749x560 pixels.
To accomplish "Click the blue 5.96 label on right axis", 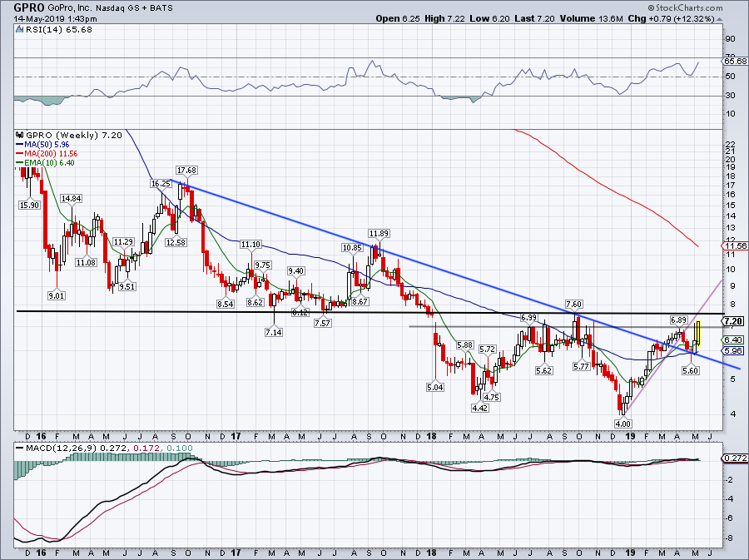I will (733, 351).
